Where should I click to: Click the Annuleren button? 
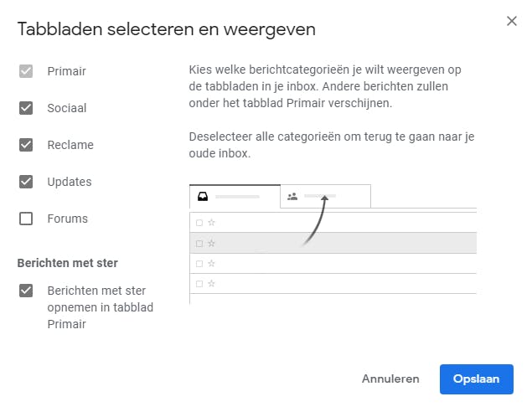pyautogui.click(x=390, y=379)
